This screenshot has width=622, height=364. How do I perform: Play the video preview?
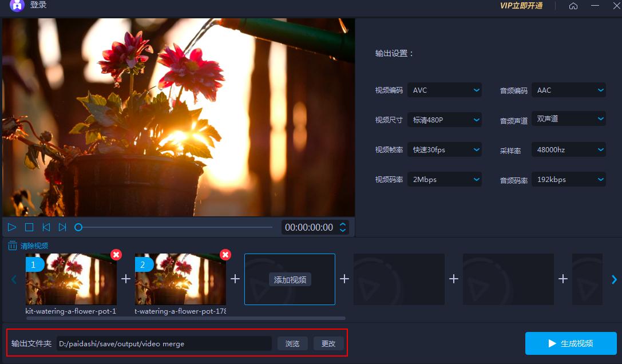pyautogui.click(x=12, y=227)
